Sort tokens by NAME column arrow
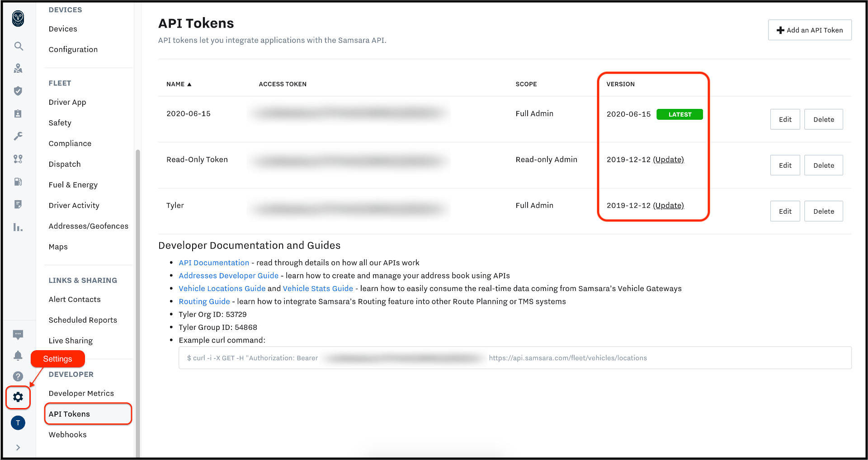The height and width of the screenshot is (460, 868). click(189, 84)
